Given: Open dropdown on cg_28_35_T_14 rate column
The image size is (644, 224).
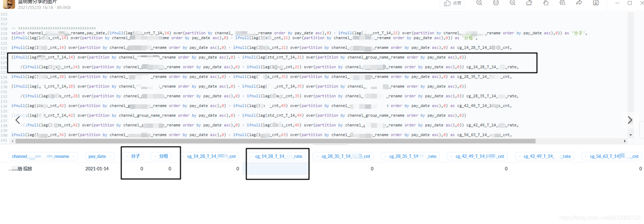Looking at the screenshot, I should point(385,156).
